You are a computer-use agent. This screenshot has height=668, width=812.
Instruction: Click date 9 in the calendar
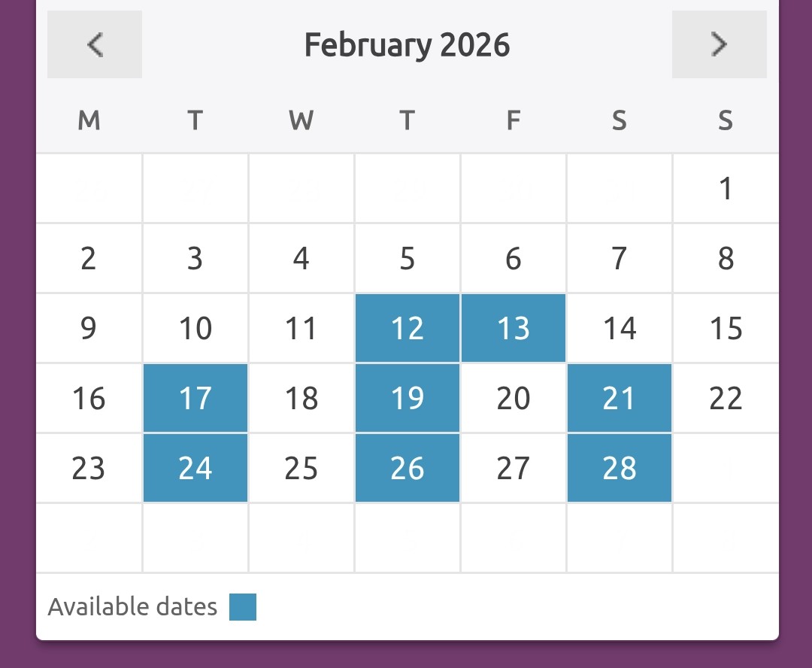tap(89, 329)
